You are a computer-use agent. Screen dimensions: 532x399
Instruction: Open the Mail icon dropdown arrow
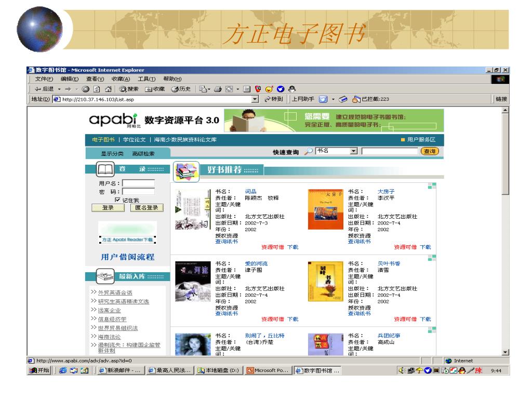[x=209, y=89]
